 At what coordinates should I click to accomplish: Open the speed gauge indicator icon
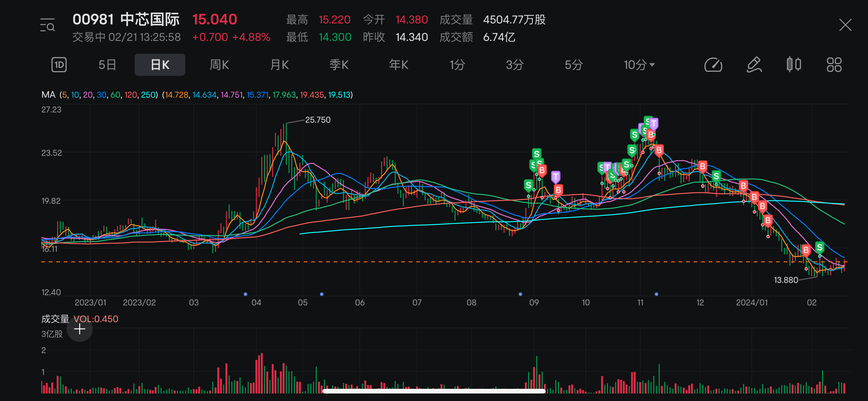point(713,65)
